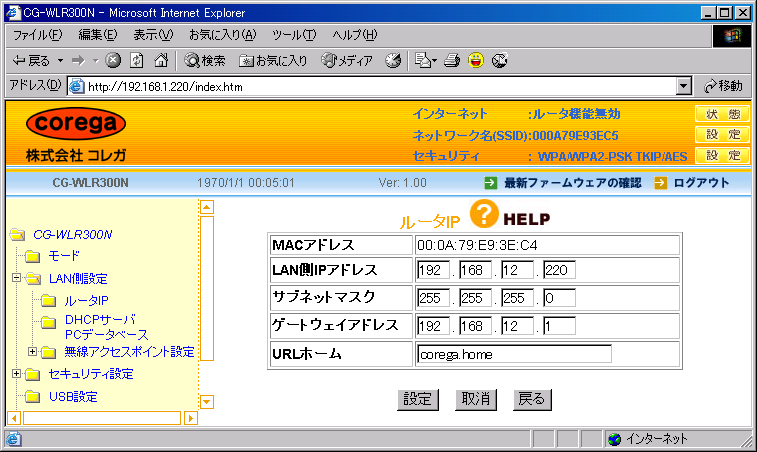
Task: Open the お気に入り(A) menu
Action: 223,35
